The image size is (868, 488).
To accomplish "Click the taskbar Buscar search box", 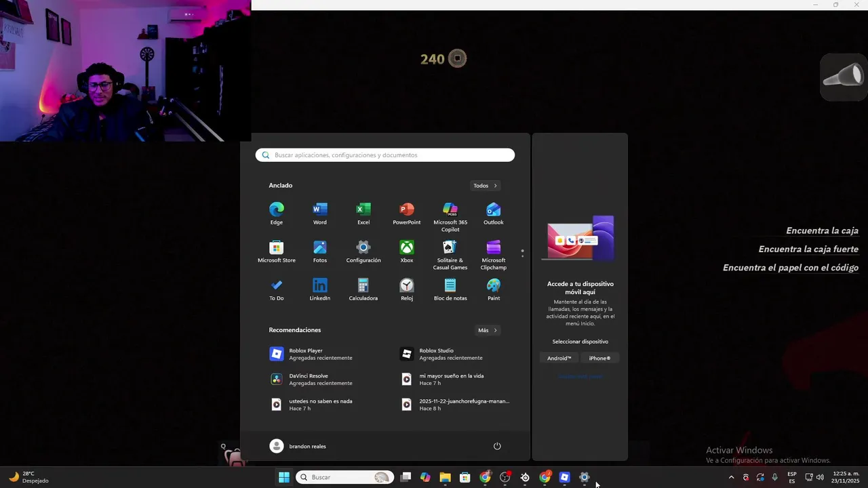I will (x=344, y=477).
